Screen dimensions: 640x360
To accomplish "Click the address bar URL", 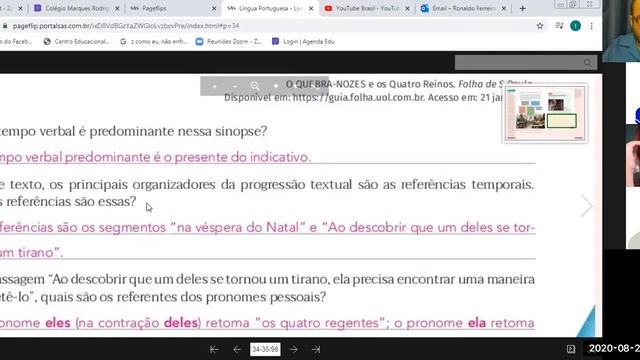I will click(126, 26).
